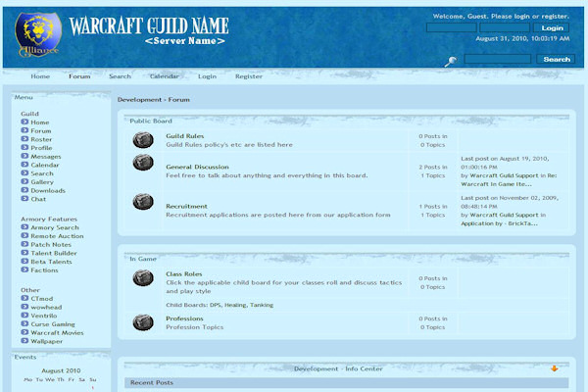Image resolution: width=588 pixels, height=392 pixels.
Task: Open the Guild Rules board link
Action: point(185,136)
